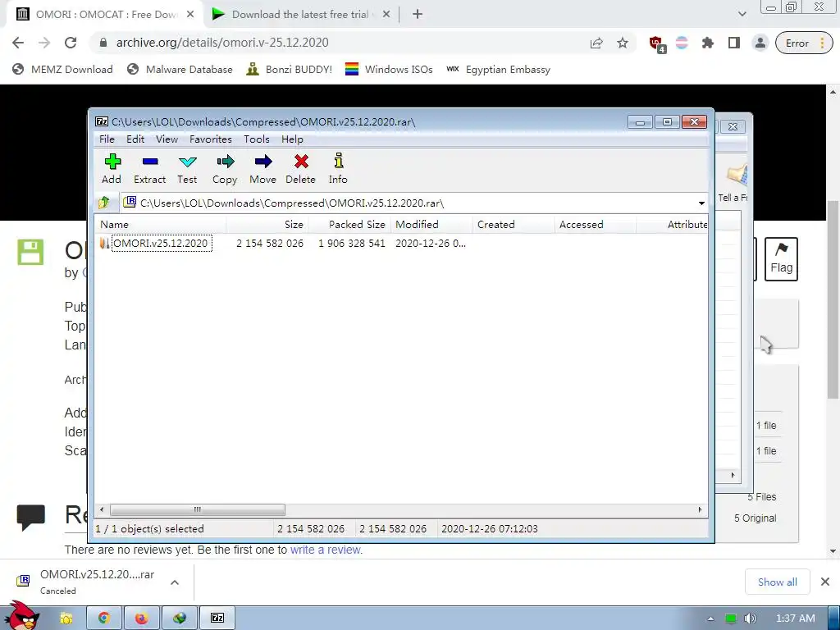Select the OMORI.v25.12.2020 folder row
Viewport: 840px width, 630px height.
point(160,243)
